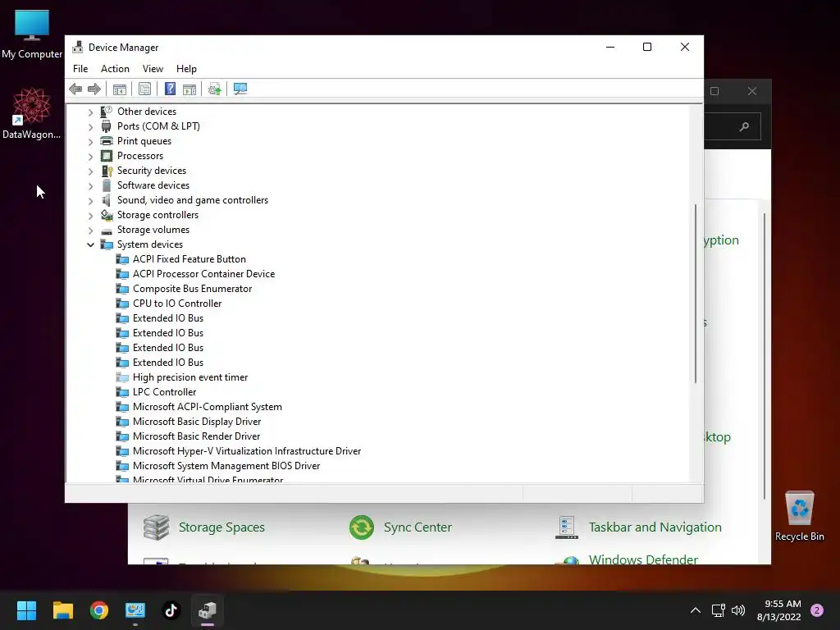840x630 pixels.
Task: Click the Back arrow toolbar icon
Action: pos(75,89)
